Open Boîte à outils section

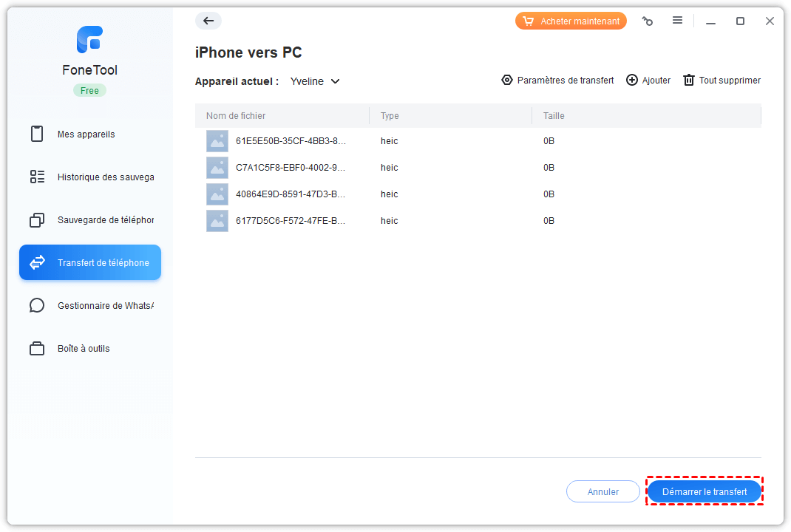pos(84,349)
